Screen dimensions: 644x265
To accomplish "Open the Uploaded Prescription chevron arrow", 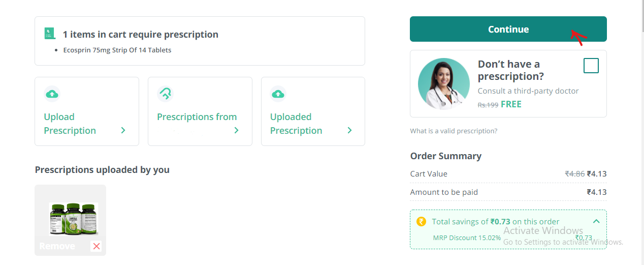I will (349, 131).
